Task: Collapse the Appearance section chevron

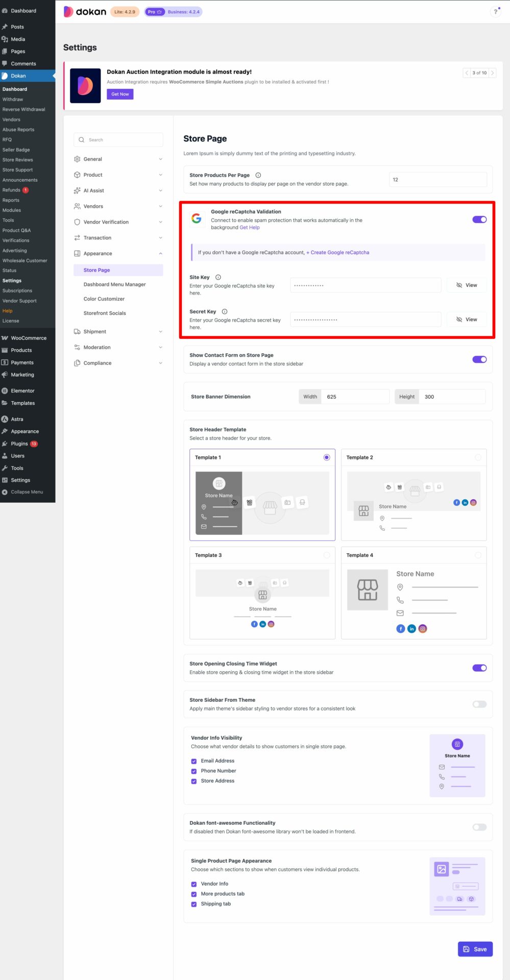Action: coord(160,254)
